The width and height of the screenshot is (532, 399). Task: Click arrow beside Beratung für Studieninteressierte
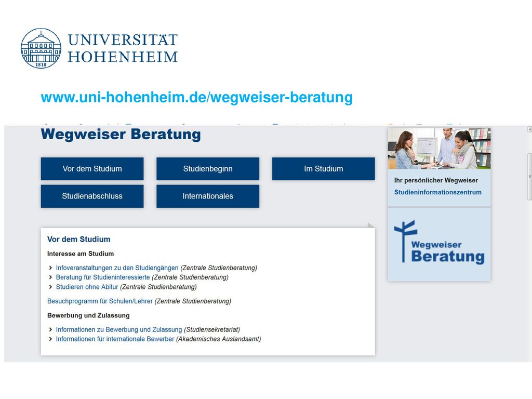coord(50,277)
